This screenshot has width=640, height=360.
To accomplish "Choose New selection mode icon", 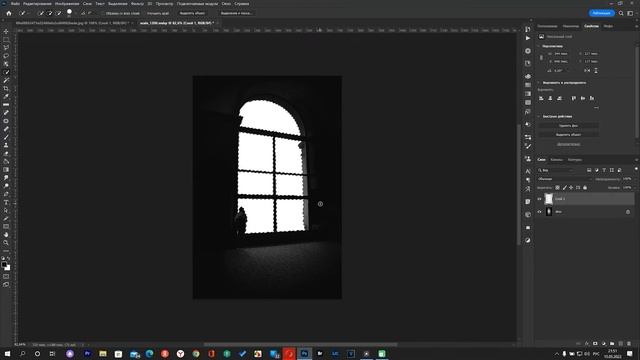I will coord(41,13).
